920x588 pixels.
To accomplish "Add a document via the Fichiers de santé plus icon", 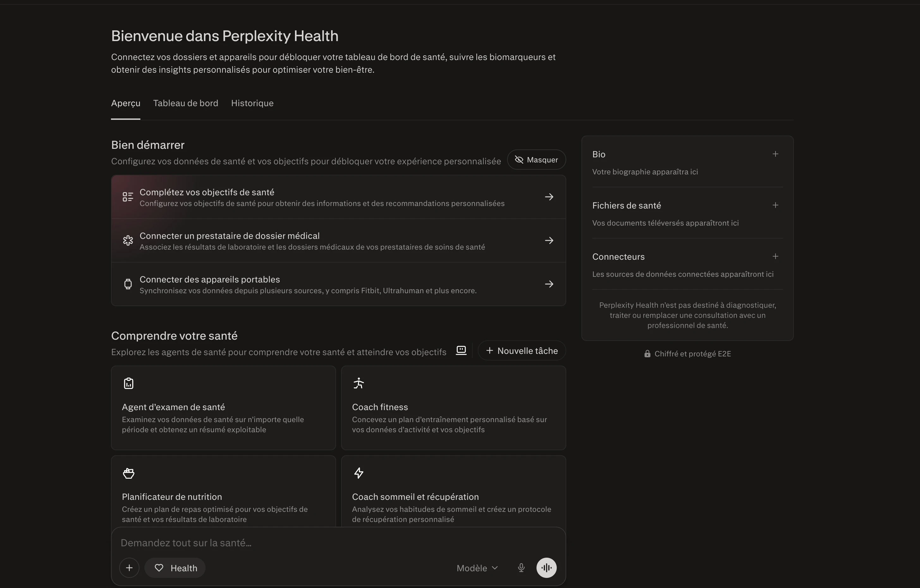I will [x=775, y=205].
